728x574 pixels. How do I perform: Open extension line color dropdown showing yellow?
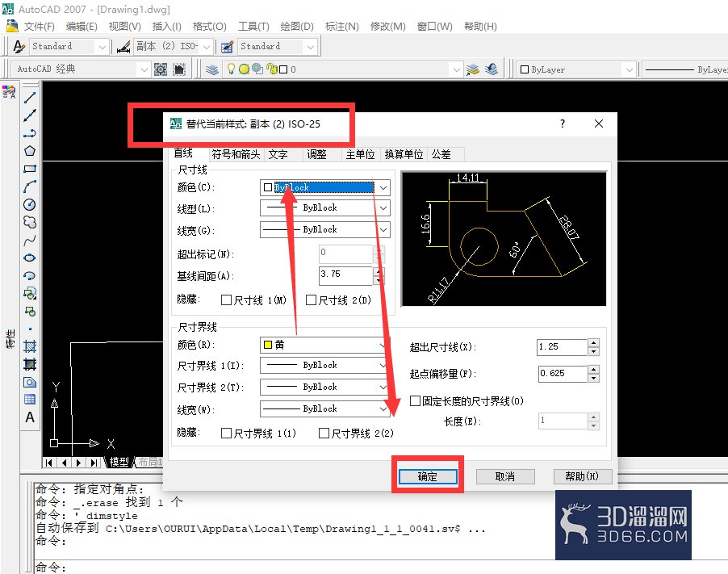(325, 345)
